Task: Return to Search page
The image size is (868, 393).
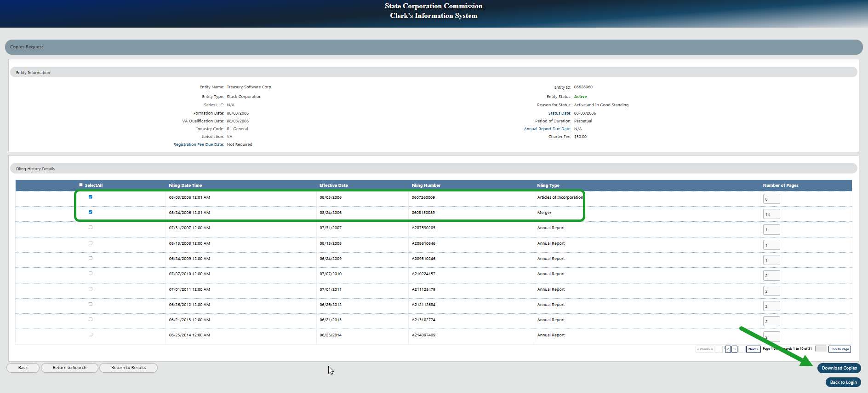Action: [x=69, y=368]
